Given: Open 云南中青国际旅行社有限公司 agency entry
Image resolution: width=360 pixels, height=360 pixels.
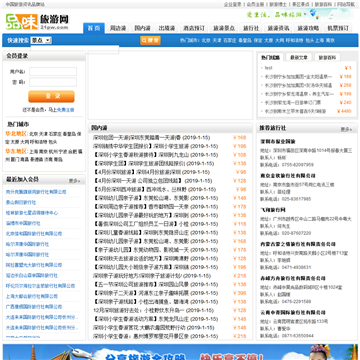Looking at the screenshot, I should (x=293, y=313).
